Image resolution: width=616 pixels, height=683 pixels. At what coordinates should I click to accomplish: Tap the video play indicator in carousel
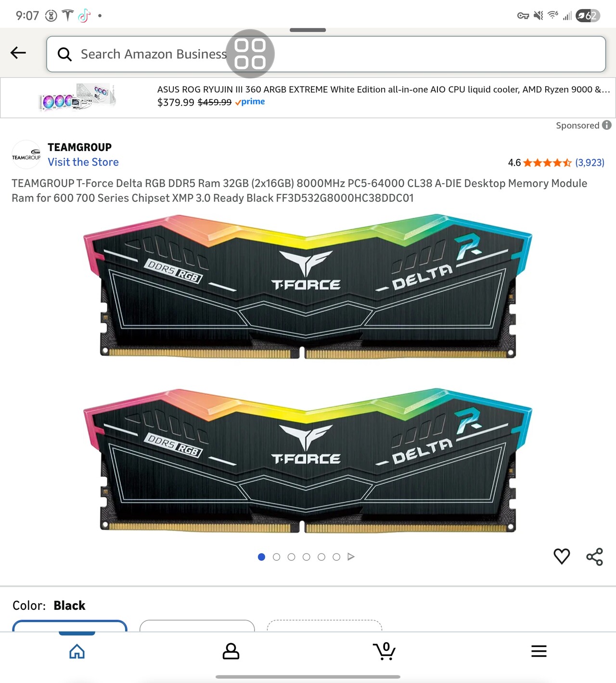(351, 557)
